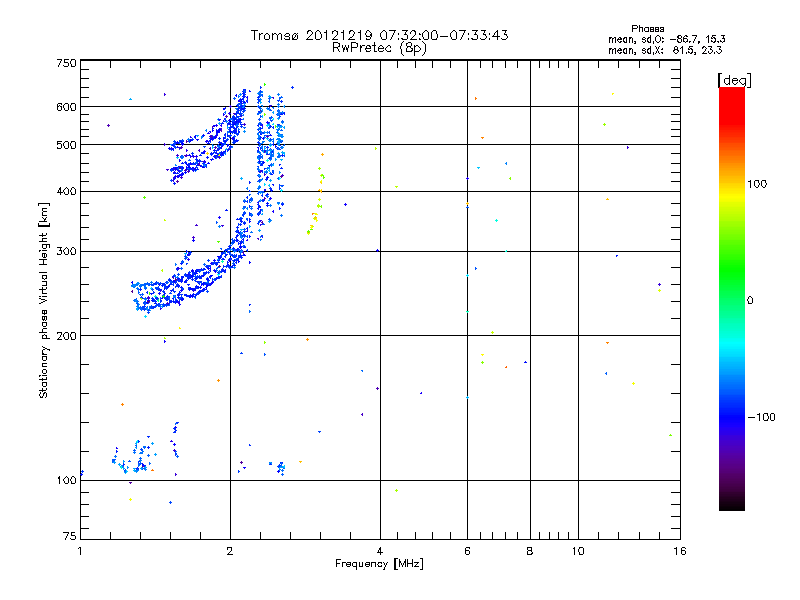Screen dimensions: 800x600
Task: Click the x-axis tick label '16'
Action: pyautogui.click(x=680, y=551)
